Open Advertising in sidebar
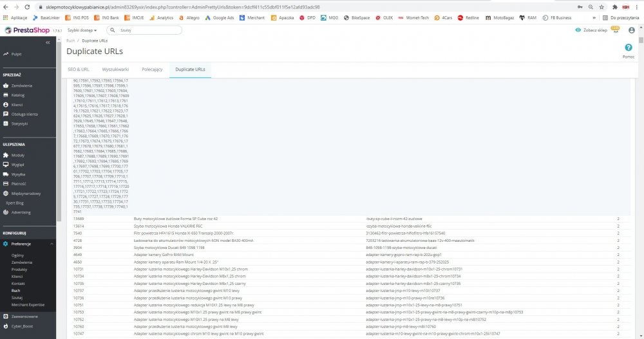Viewport: 644px width, 339px height. coord(21,212)
